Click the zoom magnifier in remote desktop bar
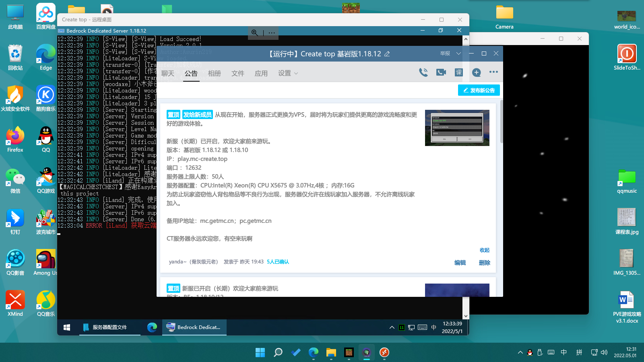 (x=255, y=33)
